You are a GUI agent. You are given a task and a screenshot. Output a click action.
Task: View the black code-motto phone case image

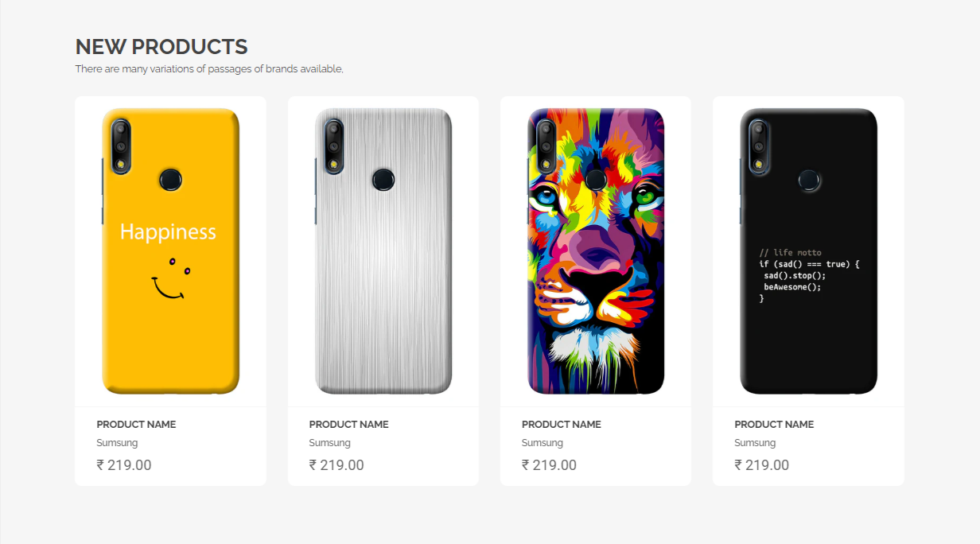click(808, 251)
